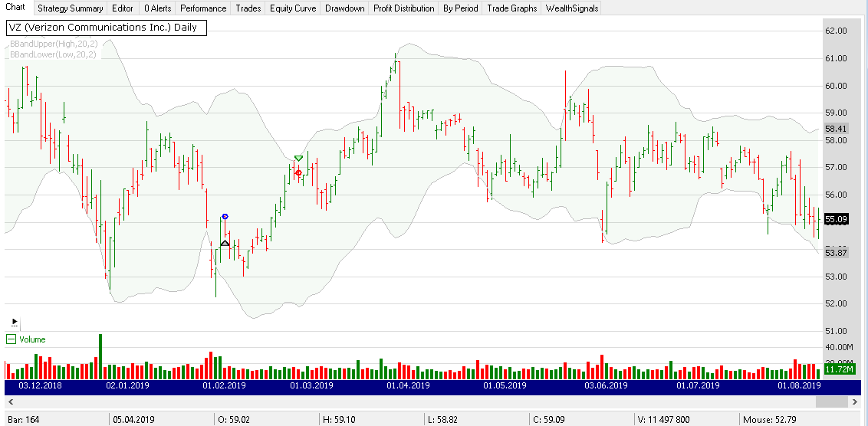The height and width of the screenshot is (426, 868).
Task: Click the black up-triangle entry marker
Action: [x=225, y=243]
